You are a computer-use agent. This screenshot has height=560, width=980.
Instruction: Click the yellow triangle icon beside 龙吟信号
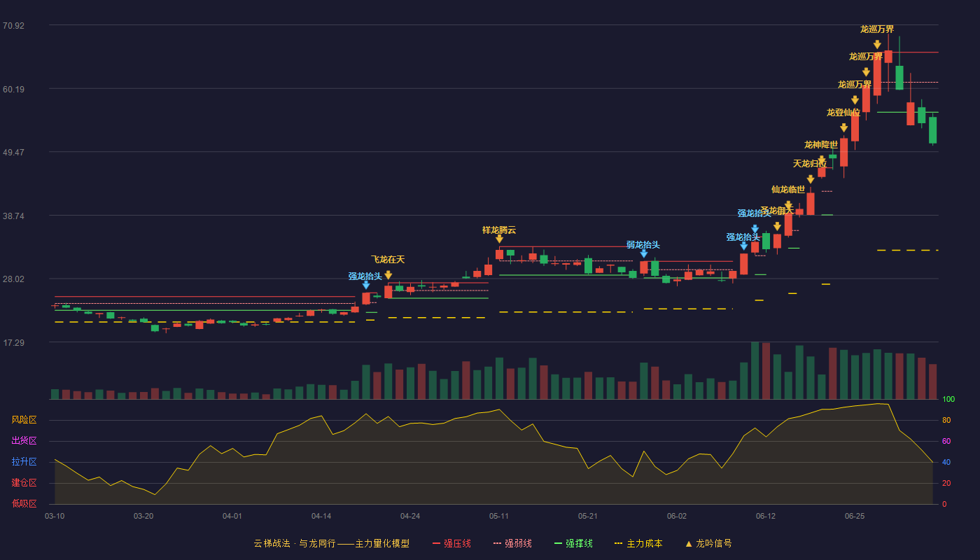[x=688, y=543]
